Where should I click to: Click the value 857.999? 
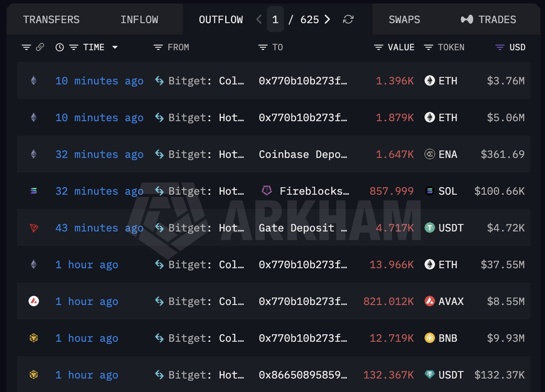tap(392, 191)
